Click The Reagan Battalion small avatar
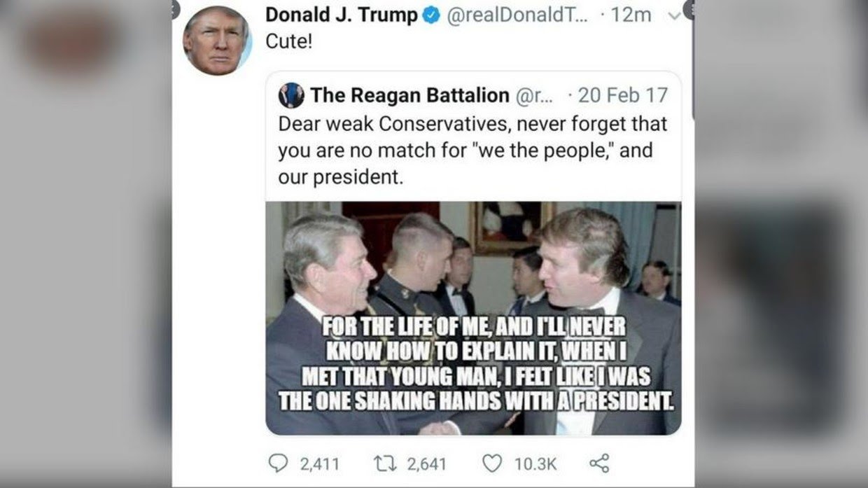This screenshot has height=488, width=868. [291, 95]
